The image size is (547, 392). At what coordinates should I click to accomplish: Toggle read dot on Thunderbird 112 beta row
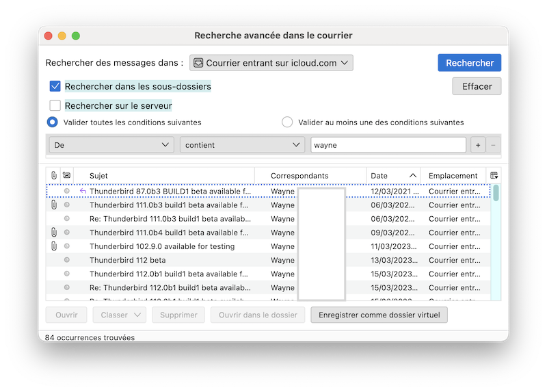point(66,260)
